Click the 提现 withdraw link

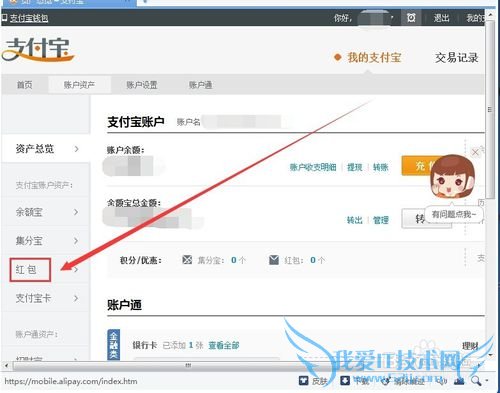(354, 167)
